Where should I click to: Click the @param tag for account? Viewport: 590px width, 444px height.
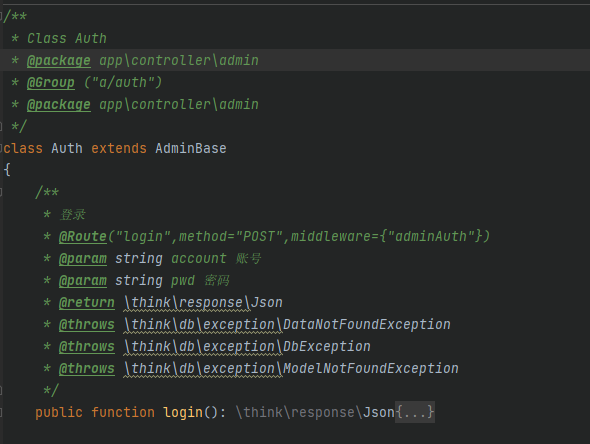click(83, 258)
